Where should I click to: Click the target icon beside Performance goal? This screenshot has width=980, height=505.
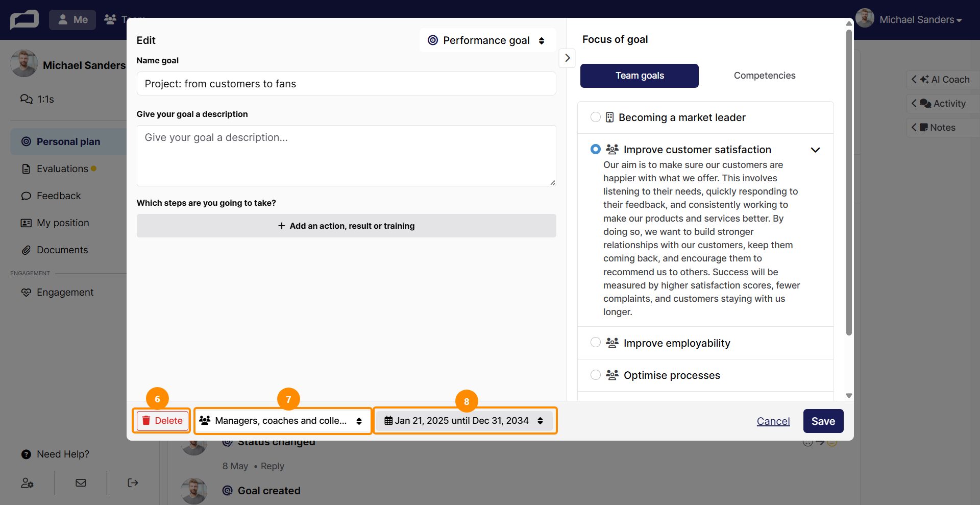click(x=433, y=40)
